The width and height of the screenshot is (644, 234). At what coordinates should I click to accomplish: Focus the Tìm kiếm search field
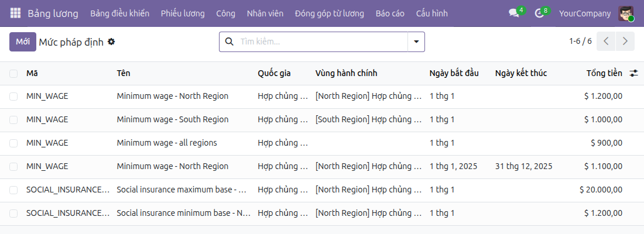point(323,42)
